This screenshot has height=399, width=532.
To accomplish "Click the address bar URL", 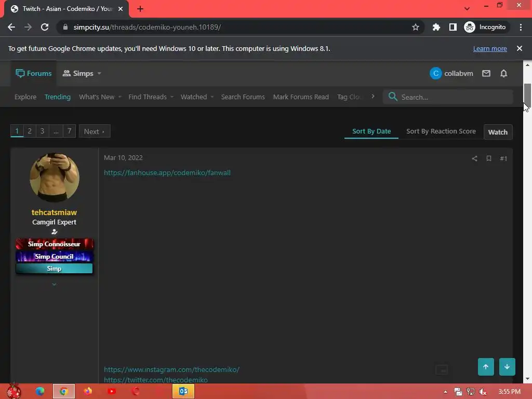I will [x=147, y=27].
